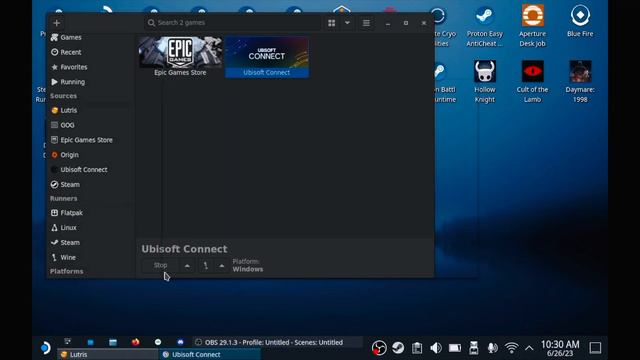
Task: Open the application launcher in taskbar
Action: pos(45,348)
